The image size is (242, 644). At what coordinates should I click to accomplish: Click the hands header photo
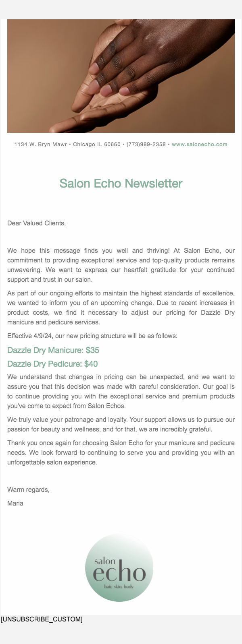121,76
